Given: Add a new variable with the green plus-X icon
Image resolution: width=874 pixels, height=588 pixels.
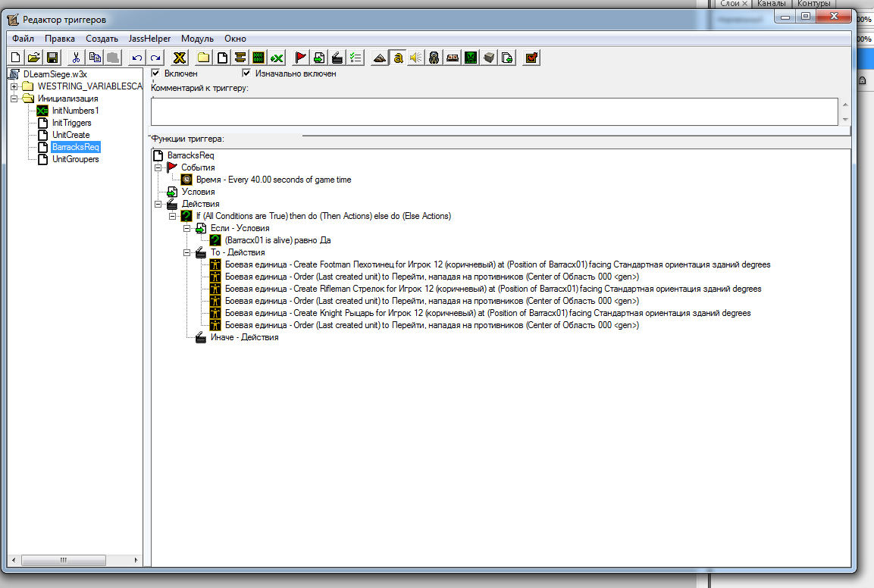Looking at the screenshot, I should (277, 58).
